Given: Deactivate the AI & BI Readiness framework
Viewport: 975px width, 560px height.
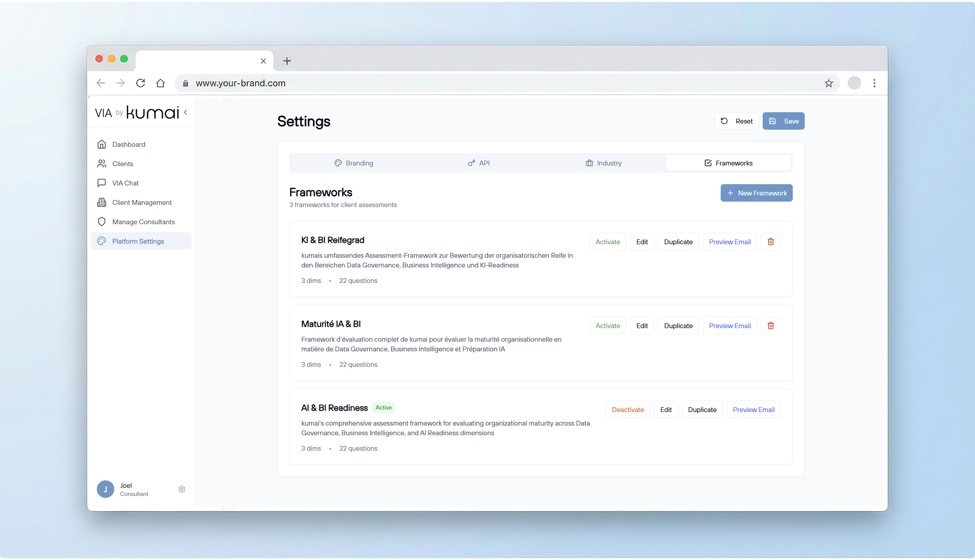Looking at the screenshot, I should click(627, 409).
